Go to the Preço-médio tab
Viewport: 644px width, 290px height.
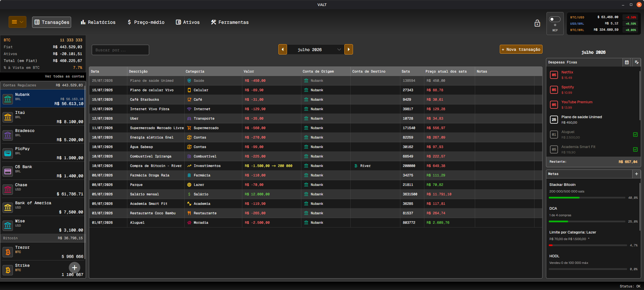[x=146, y=22]
